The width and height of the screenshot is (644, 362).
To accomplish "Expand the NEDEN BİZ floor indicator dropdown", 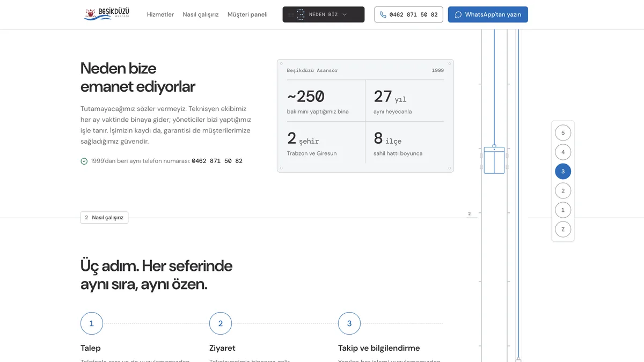I will pyautogui.click(x=324, y=14).
